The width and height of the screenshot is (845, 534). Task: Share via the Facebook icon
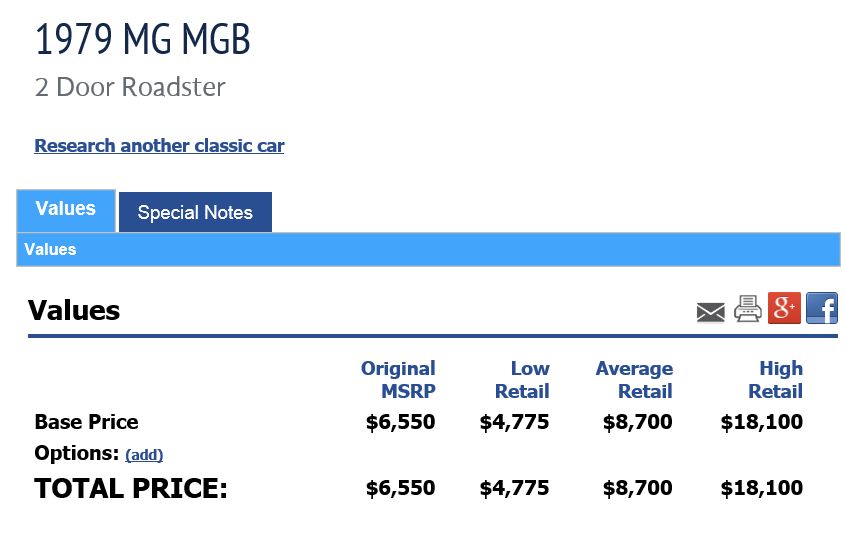coord(822,308)
